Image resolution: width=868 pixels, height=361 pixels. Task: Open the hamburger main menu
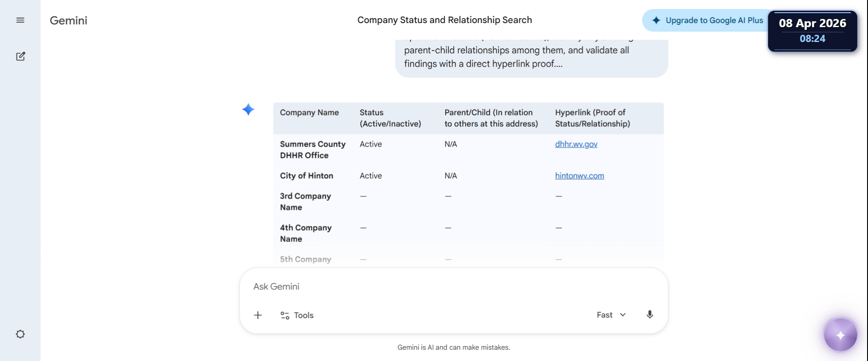20,20
